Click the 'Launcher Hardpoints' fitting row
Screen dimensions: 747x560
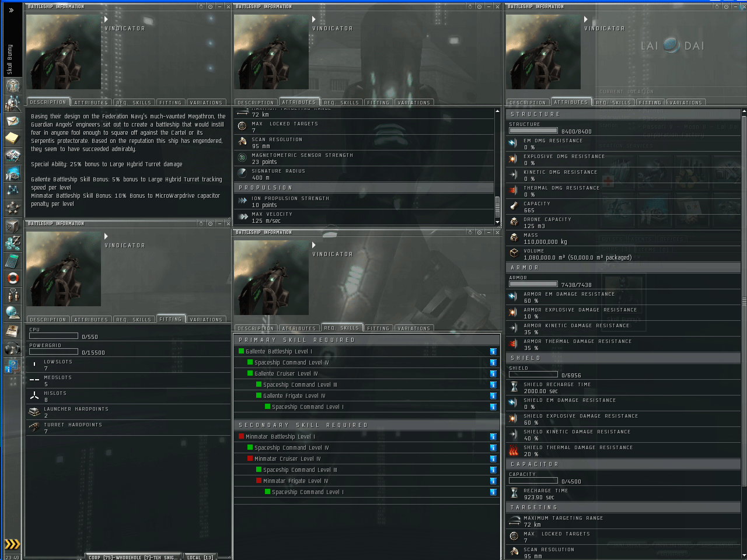(128, 412)
